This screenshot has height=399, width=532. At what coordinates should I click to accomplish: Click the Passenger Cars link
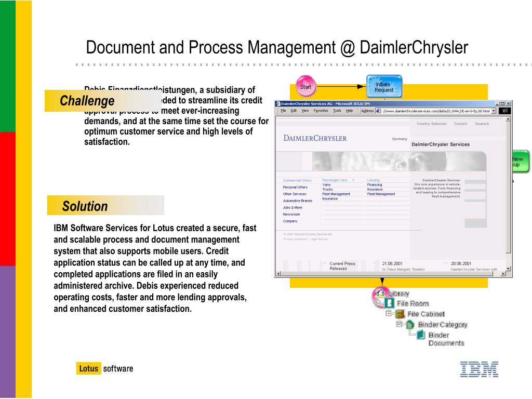point(335,180)
